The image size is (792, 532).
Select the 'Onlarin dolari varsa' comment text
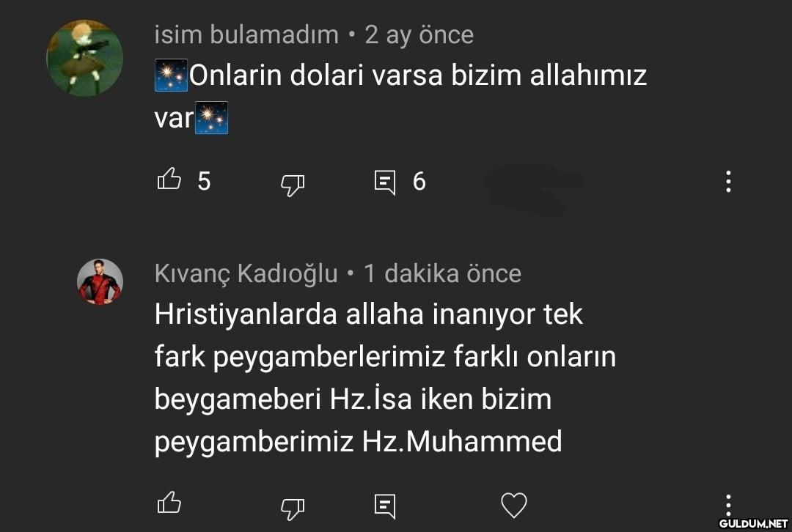pyautogui.click(x=400, y=96)
